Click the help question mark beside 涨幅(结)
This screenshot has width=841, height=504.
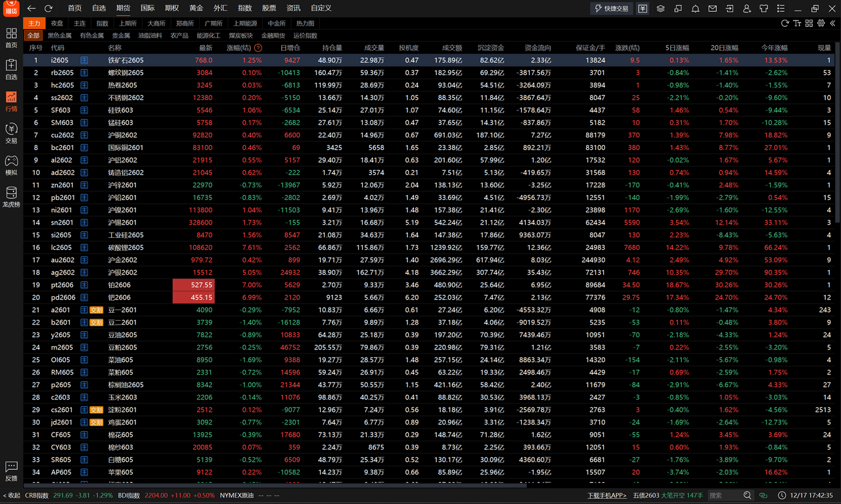point(258,48)
